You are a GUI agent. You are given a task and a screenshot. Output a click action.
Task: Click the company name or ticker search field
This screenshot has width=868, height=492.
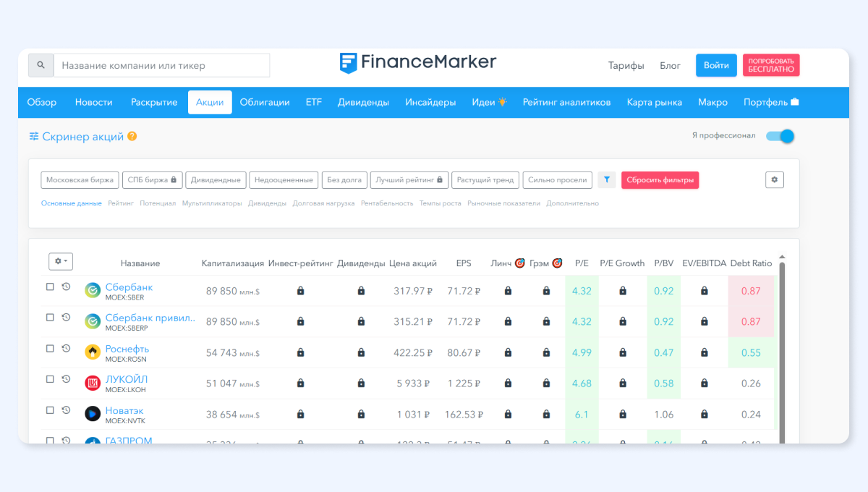click(162, 65)
